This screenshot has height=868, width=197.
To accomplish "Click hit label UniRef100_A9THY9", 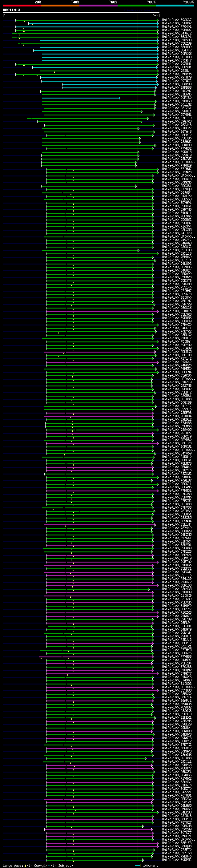I will click(x=177, y=78).
